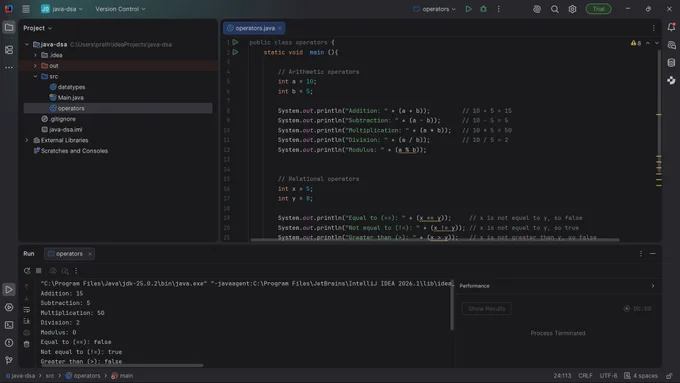Open Terminal tool window
680x383 pixels.
pos(9,325)
